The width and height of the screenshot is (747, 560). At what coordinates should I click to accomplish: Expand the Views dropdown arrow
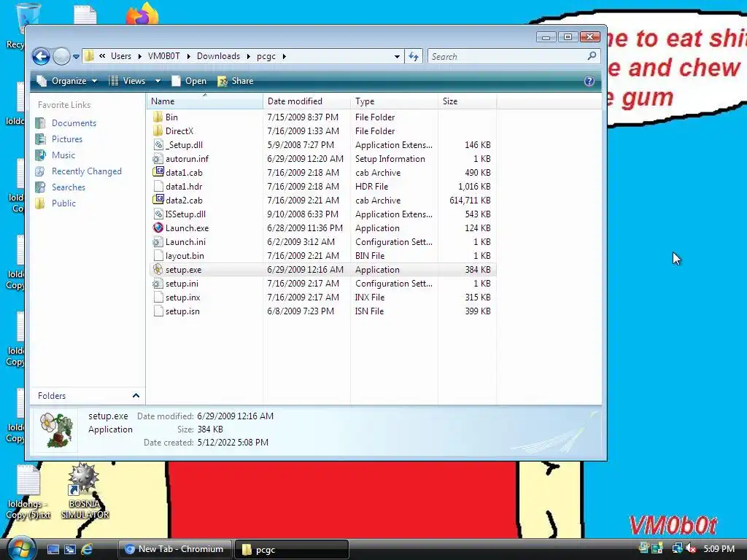158,81
